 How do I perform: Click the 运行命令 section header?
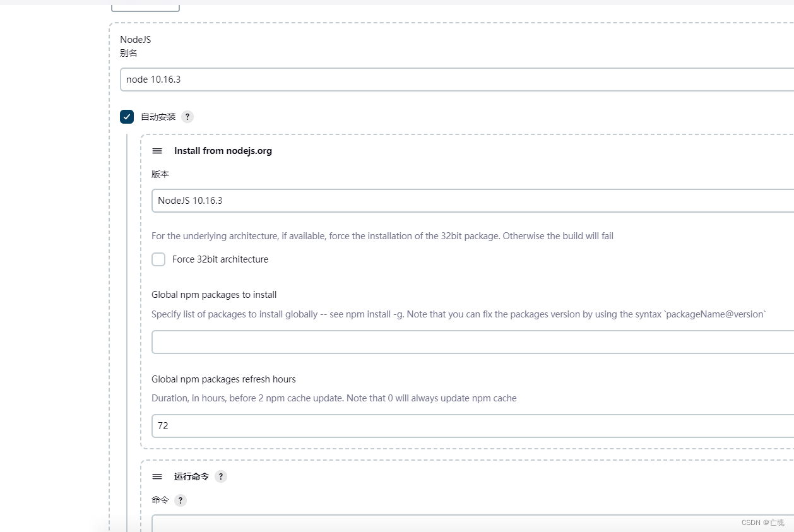pyautogui.click(x=191, y=476)
